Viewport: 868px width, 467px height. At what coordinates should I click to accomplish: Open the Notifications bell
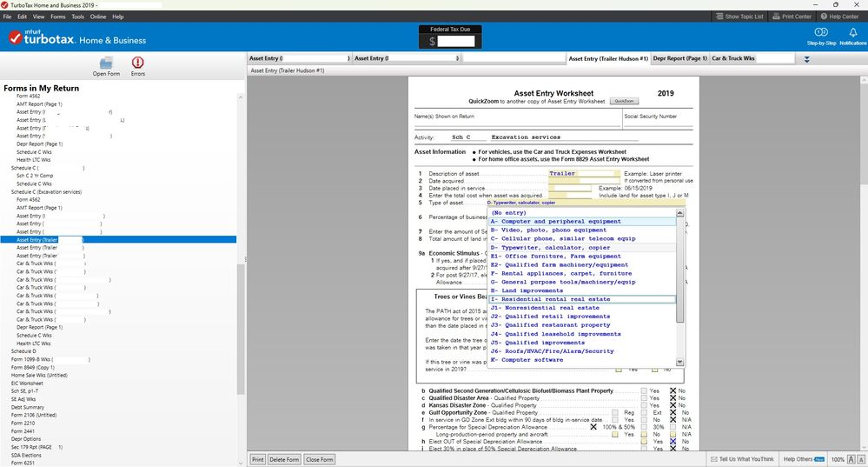click(x=852, y=32)
